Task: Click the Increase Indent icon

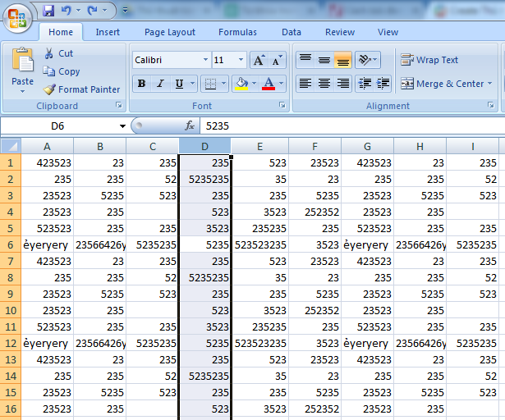Action: tap(382, 84)
